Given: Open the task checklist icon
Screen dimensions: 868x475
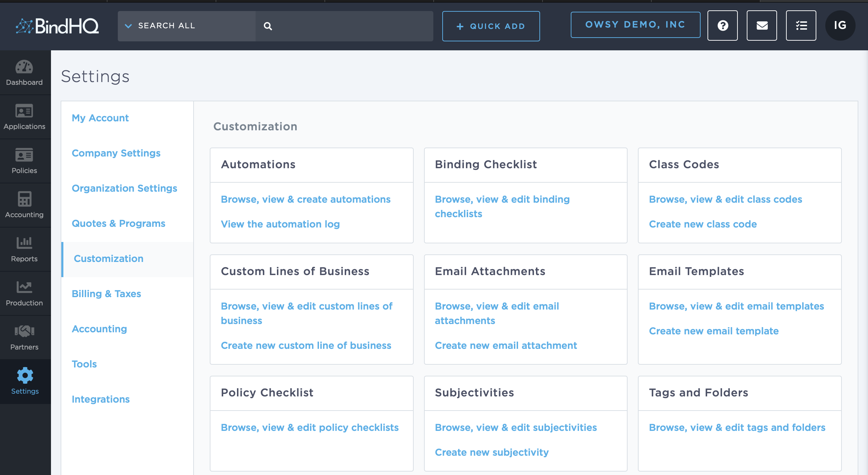Looking at the screenshot, I should click(x=801, y=26).
